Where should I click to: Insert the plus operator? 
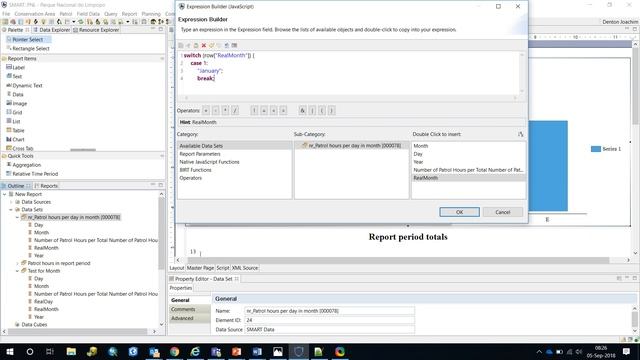(206, 111)
